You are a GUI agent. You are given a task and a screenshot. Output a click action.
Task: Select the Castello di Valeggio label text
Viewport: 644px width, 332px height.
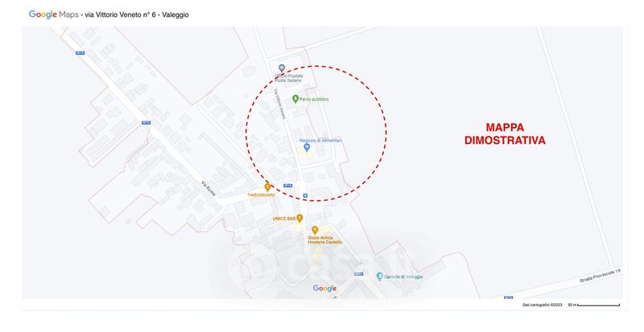(403, 277)
